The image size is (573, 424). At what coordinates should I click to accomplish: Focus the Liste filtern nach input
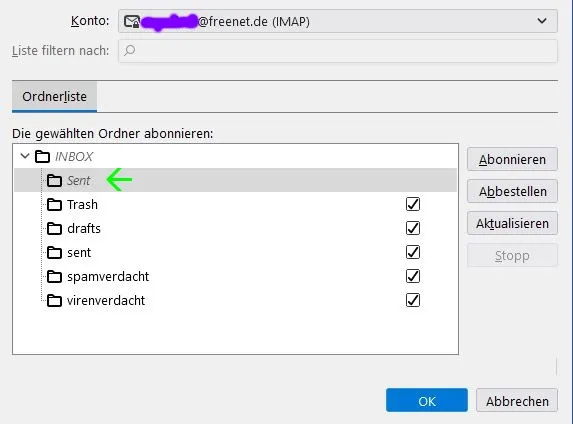338,51
